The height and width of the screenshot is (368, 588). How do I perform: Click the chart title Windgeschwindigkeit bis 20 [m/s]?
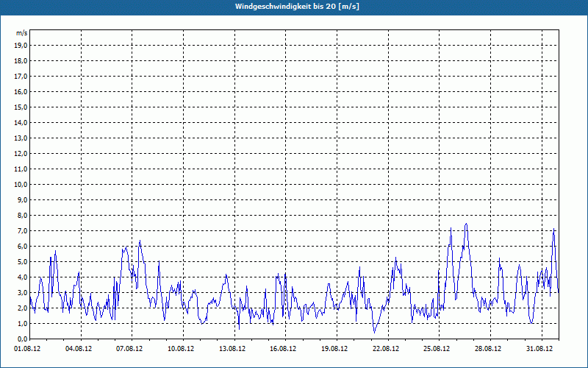(297, 7)
